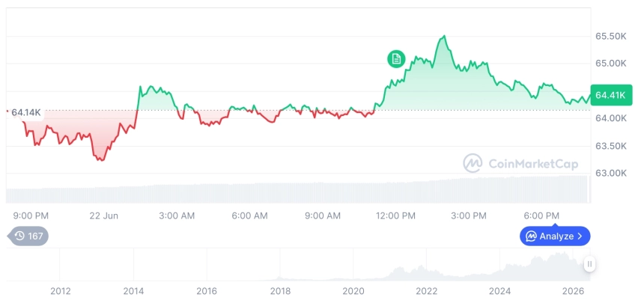Select 2018 on the overview timeline
This screenshot has height=300, width=644.
pos(280,291)
